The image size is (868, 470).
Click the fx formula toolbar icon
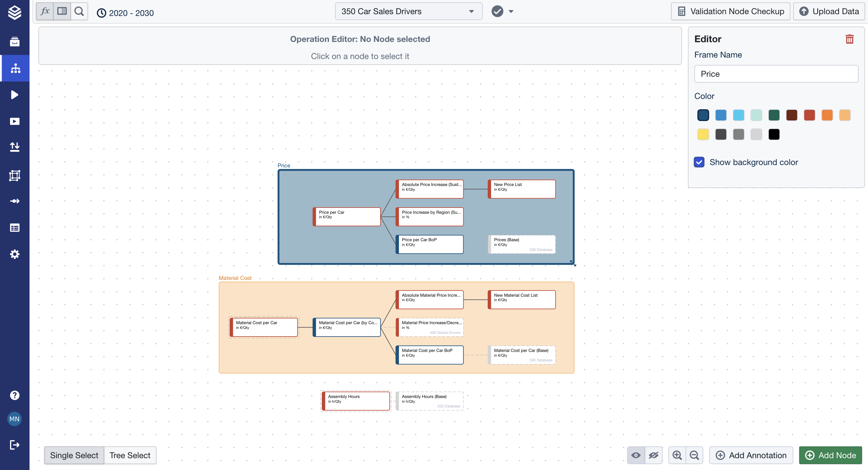[x=45, y=11]
